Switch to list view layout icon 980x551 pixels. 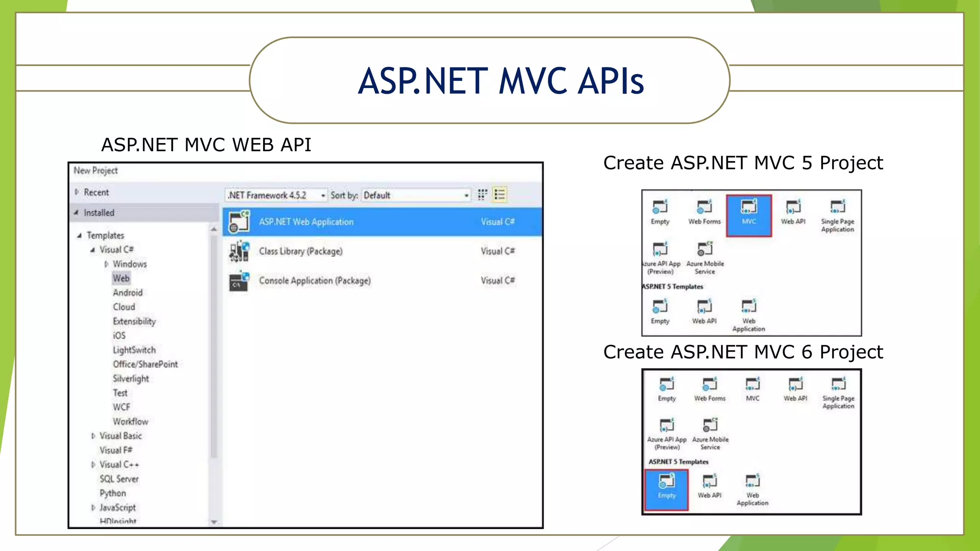tap(500, 195)
